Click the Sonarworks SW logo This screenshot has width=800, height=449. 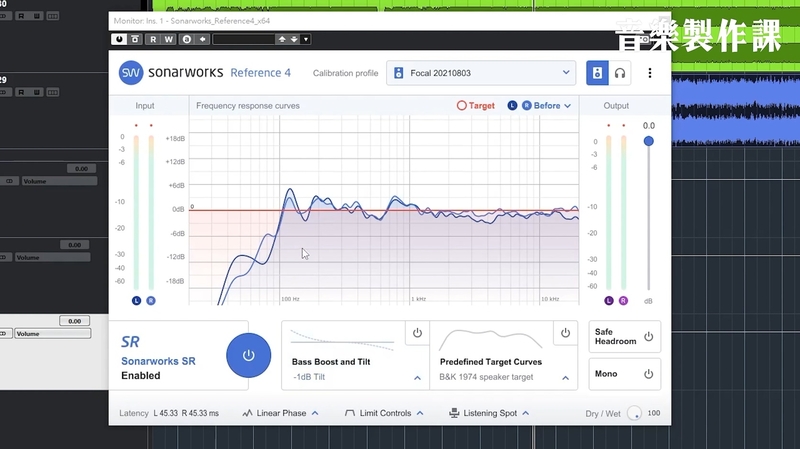click(131, 73)
